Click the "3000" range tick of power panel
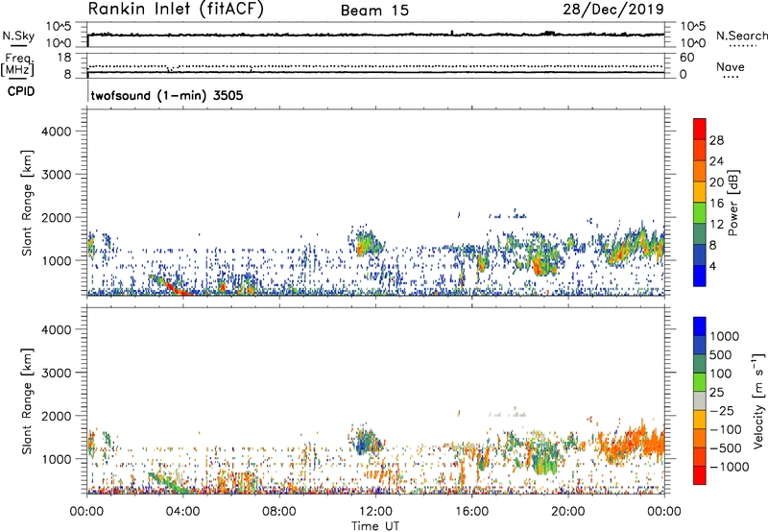This screenshot has height=532, width=768. 57,175
